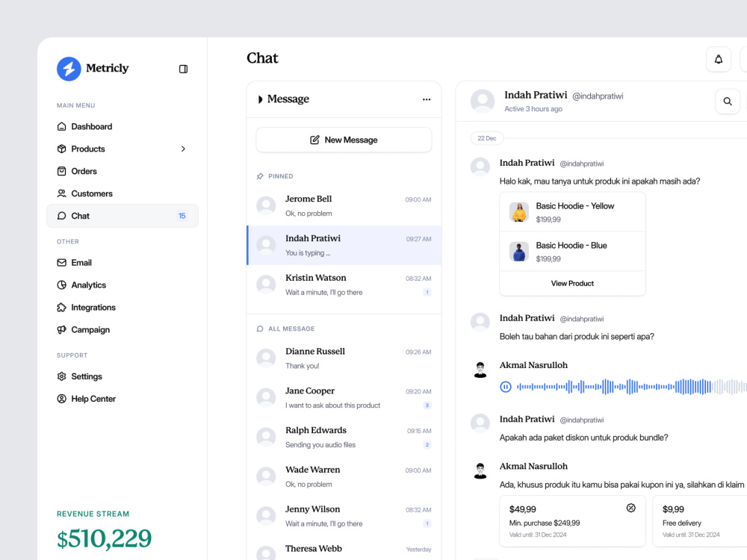Expand the Products submenu chevron
Screen dimensions: 747x560
coord(183,149)
